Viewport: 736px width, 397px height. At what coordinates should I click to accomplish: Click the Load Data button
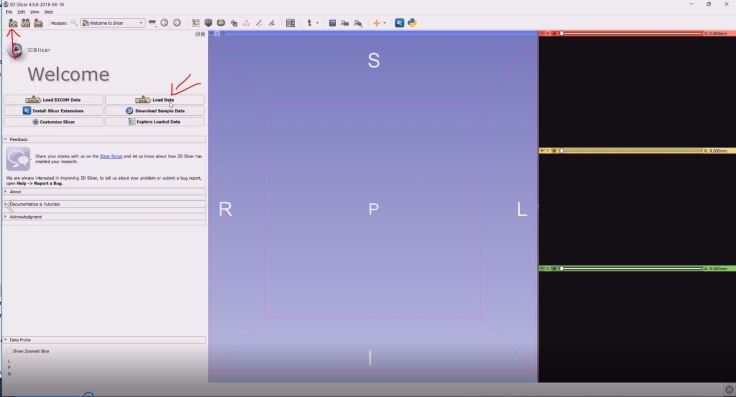[x=155, y=99]
